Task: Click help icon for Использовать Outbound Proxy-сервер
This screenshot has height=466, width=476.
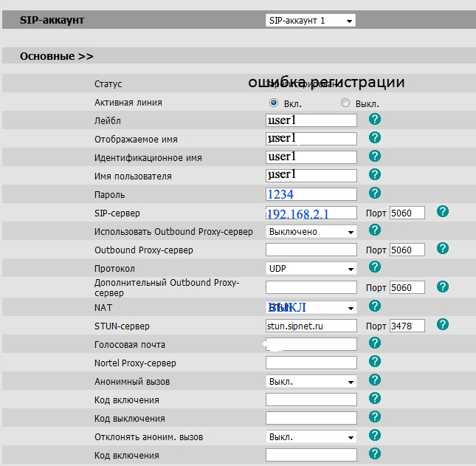Action: 375,230
